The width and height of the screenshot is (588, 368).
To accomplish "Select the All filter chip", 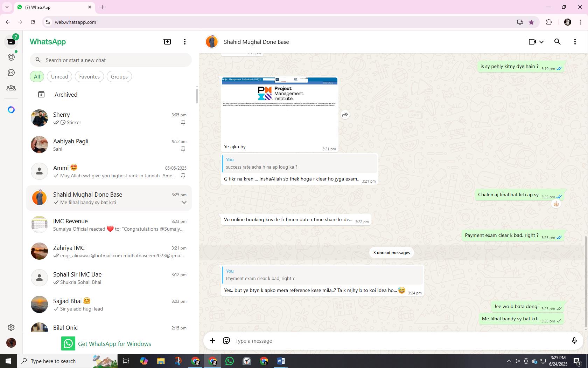I will coord(37,77).
